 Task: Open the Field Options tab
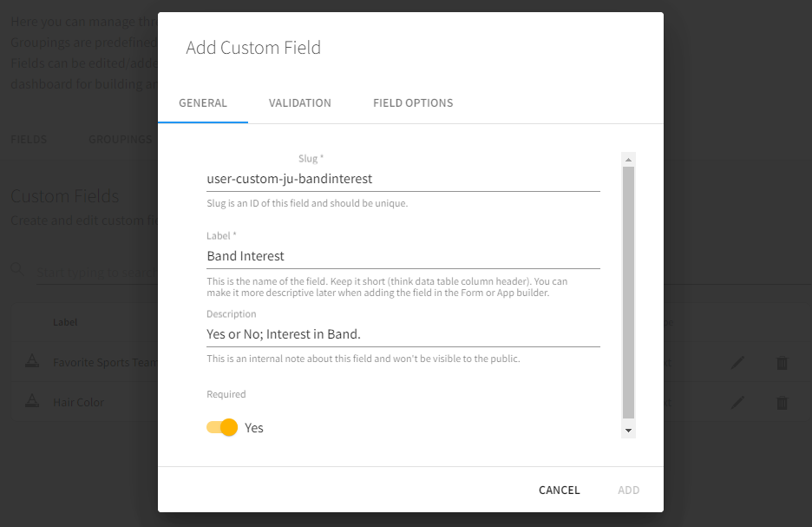tap(413, 102)
